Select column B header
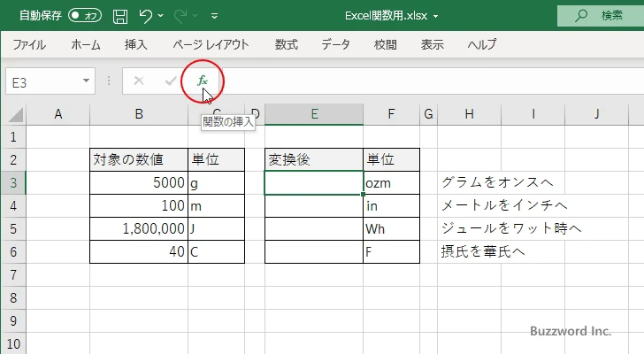This screenshot has height=354, width=644. click(x=139, y=114)
